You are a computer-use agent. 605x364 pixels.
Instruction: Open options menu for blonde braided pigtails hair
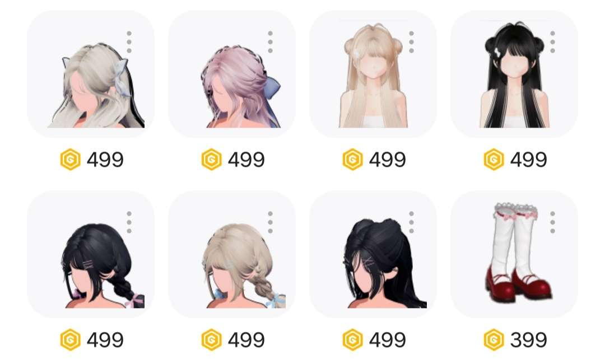click(x=270, y=222)
